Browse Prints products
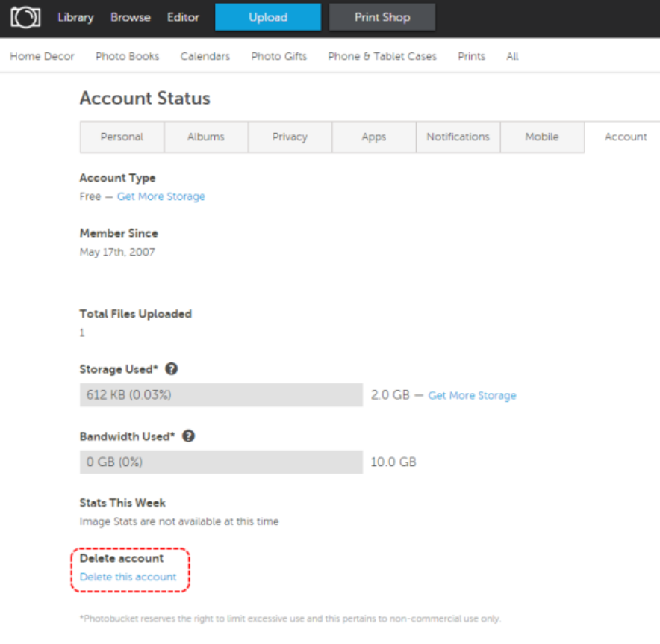Screen dimensions: 660x644 (471, 56)
